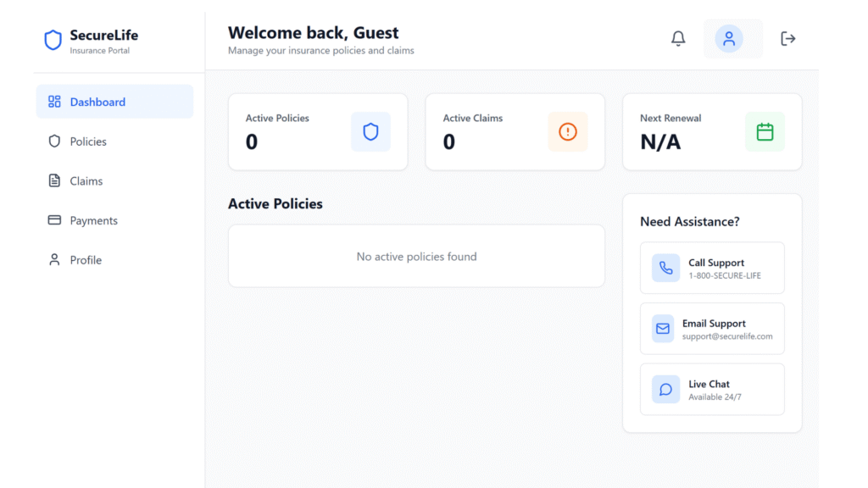Click the Dashboard grid icon in sidebar
The image size is (868, 488).
point(53,101)
